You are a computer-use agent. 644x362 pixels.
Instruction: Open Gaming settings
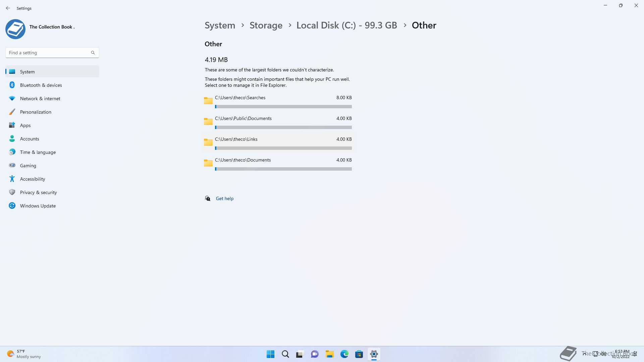(28, 166)
